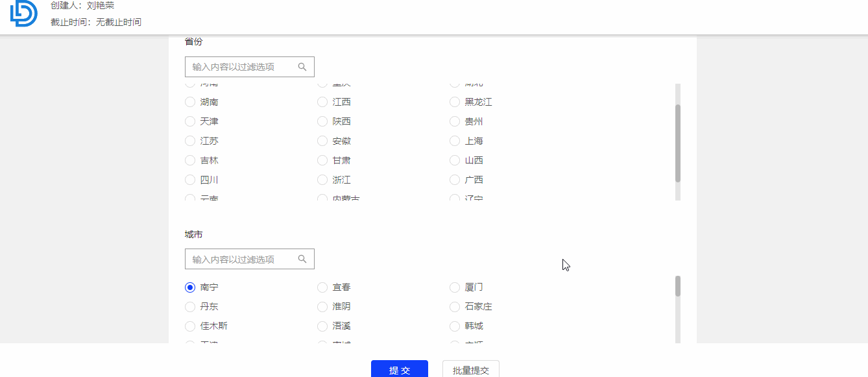Screen dimensions: 868x377
Task: Pick the 韩城 city option
Action: pos(455,326)
